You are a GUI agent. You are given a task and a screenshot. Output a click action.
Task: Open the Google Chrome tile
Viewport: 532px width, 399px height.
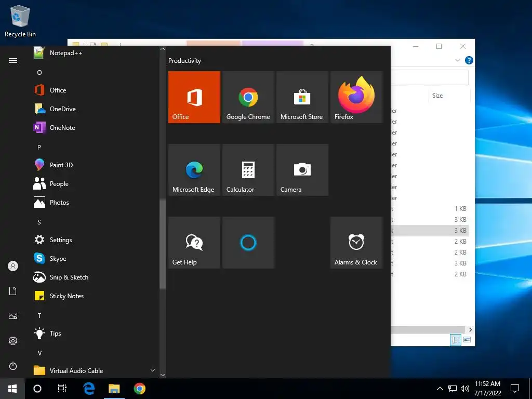[x=248, y=97]
